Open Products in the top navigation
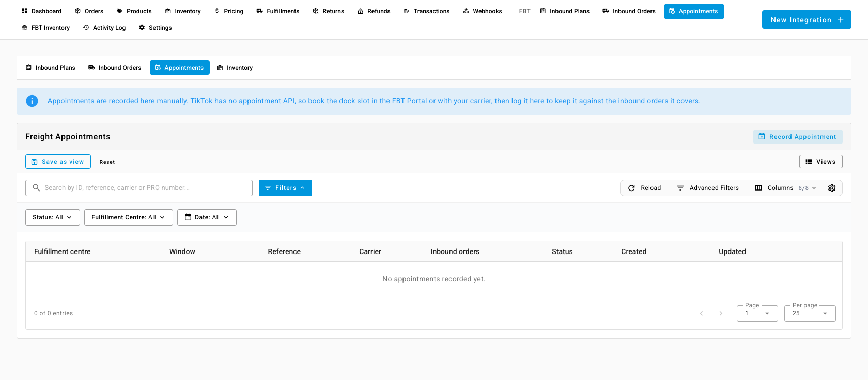868x380 pixels. click(134, 11)
